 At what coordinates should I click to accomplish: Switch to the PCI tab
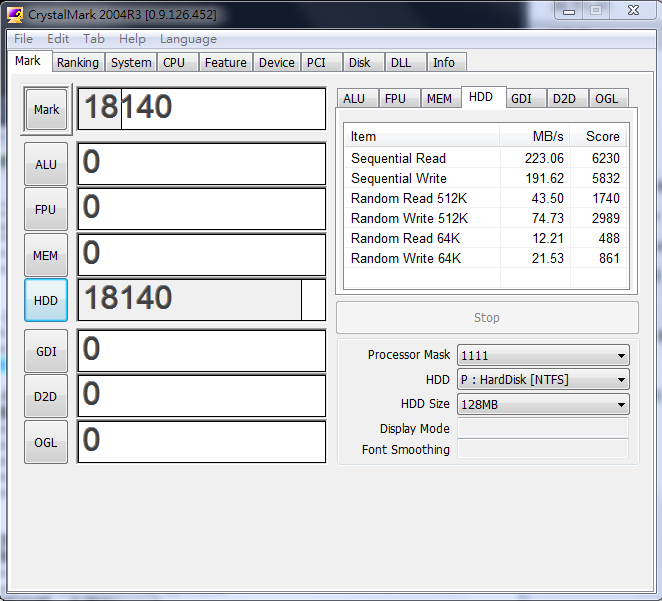click(x=322, y=62)
